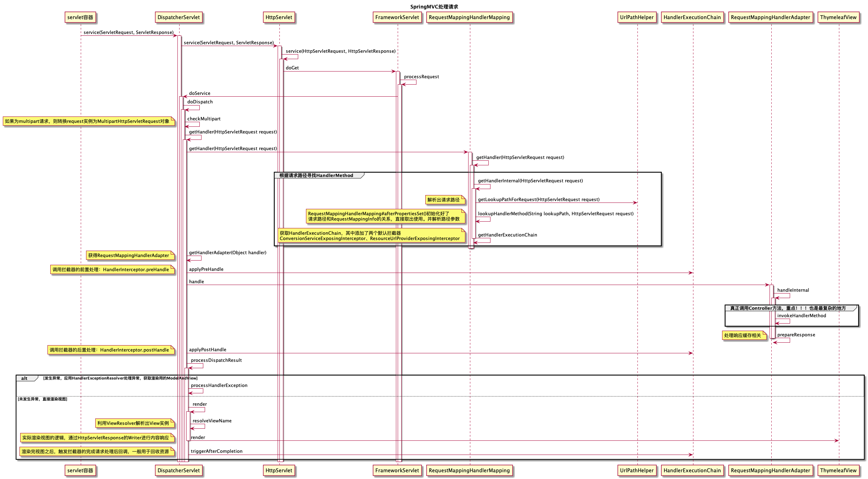
Task: Select the 处理响应缓存相关 note
Action: click(x=743, y=336)
